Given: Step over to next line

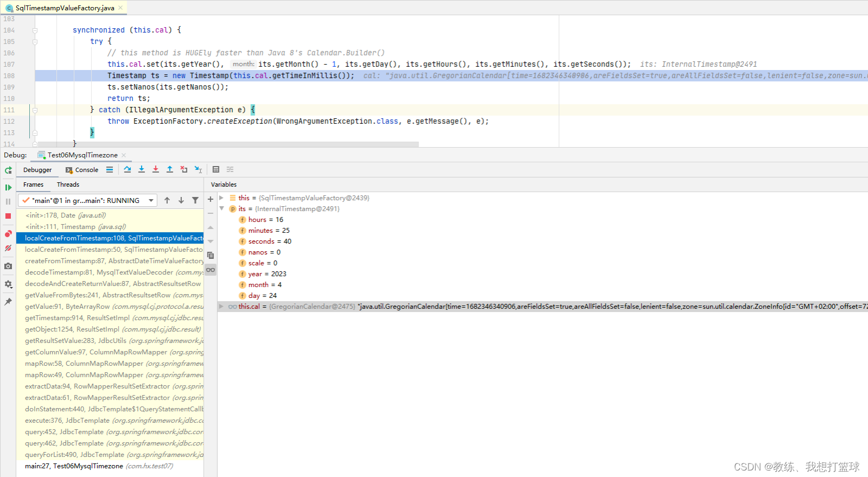Looking at the screenshot, I should [127, 169].
